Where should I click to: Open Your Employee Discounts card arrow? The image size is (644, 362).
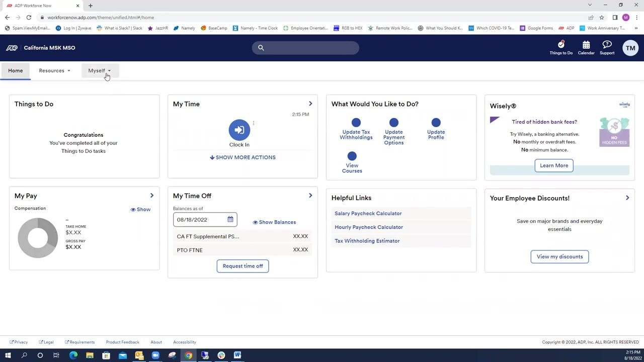click(x=627, y=198)
